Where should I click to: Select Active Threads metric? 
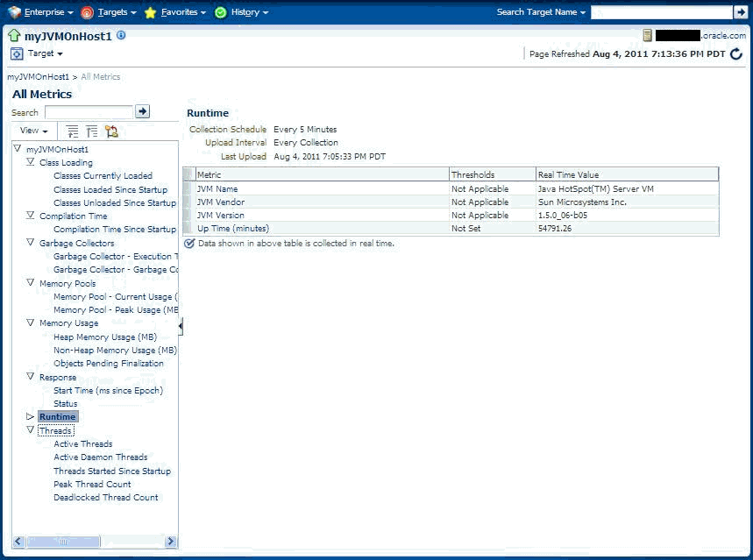coord(83,443)
